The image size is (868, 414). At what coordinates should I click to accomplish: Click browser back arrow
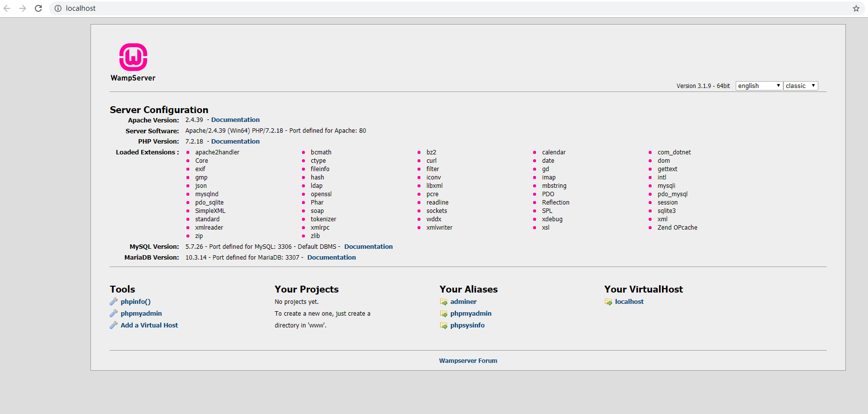pos(7,8)
